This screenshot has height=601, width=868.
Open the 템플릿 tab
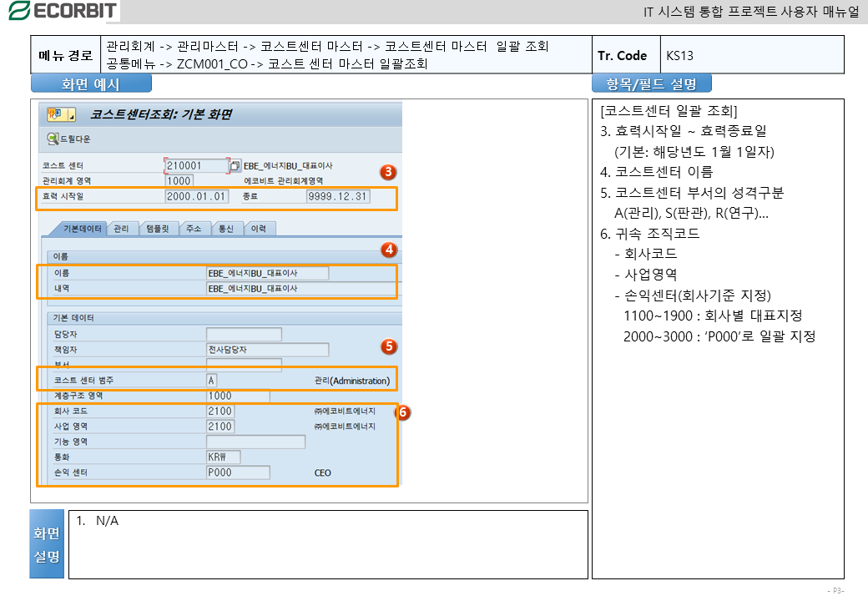[157, 229]
